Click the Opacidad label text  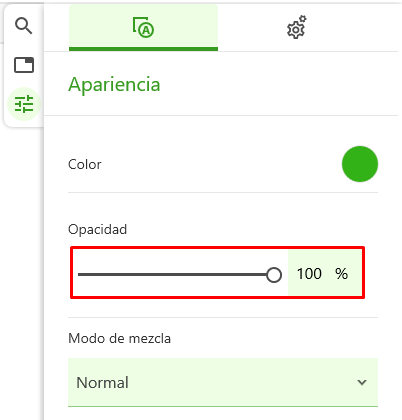pos(97,230)
